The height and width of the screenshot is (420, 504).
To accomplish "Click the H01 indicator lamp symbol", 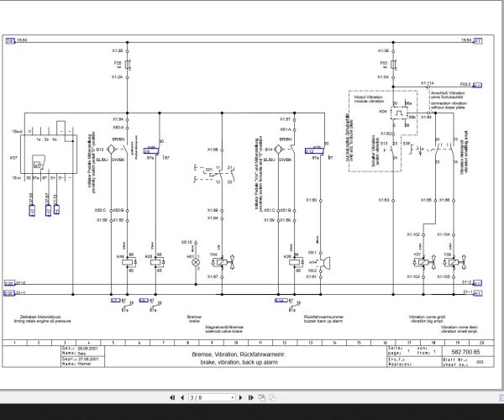I will 196,262.
